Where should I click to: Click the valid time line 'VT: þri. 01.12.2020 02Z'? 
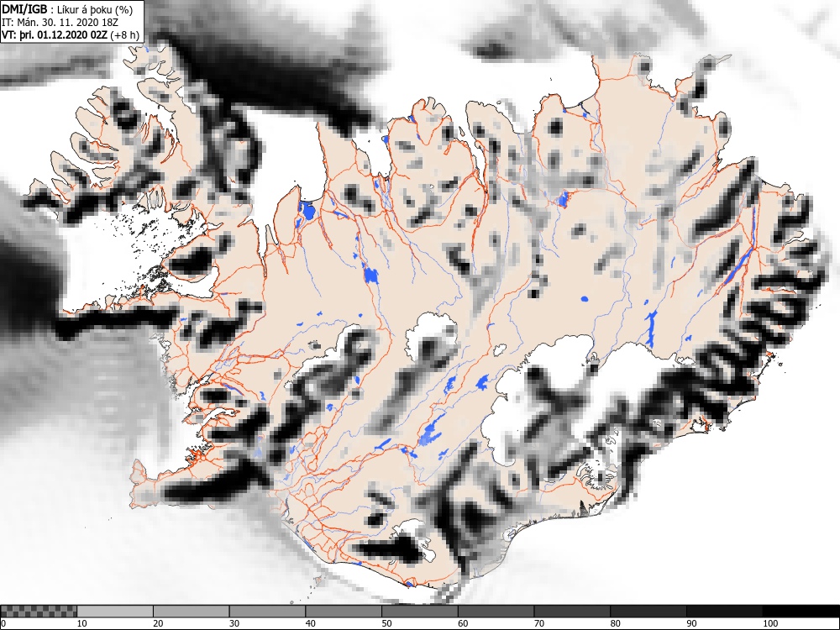(x=55, y=34)
